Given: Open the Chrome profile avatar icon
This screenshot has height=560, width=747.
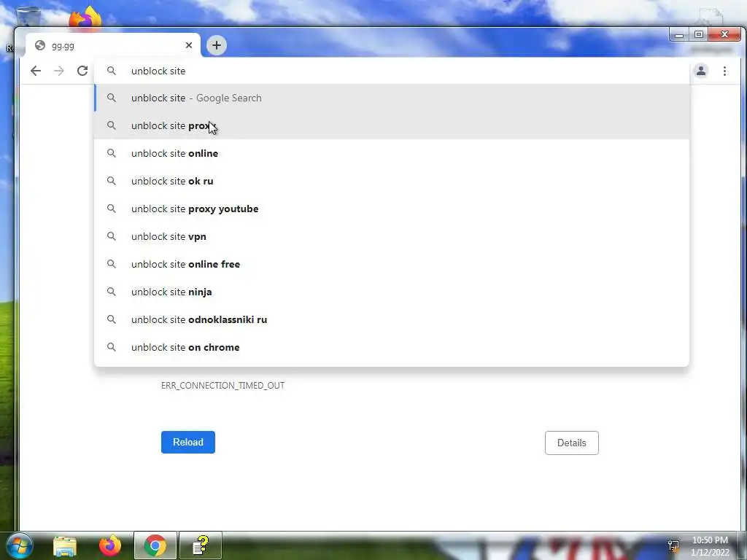Looking at the screenshot, I should (701, 71).
